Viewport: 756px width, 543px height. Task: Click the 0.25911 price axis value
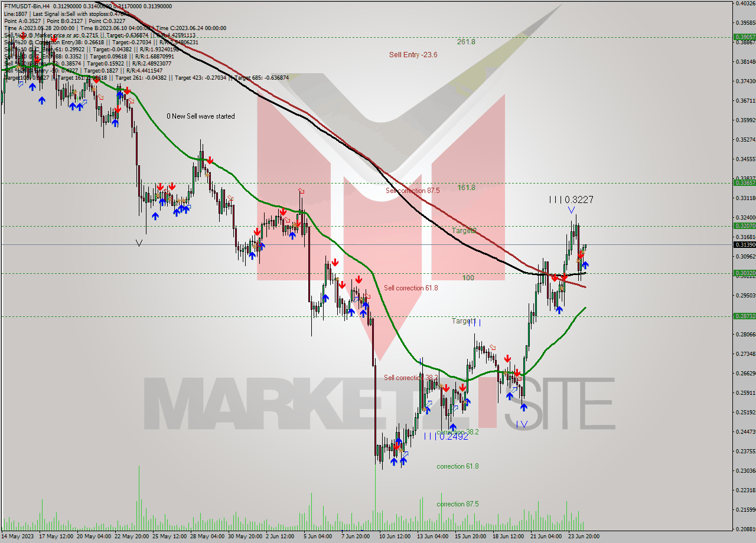pyautogui.click(x=745, y=393)
